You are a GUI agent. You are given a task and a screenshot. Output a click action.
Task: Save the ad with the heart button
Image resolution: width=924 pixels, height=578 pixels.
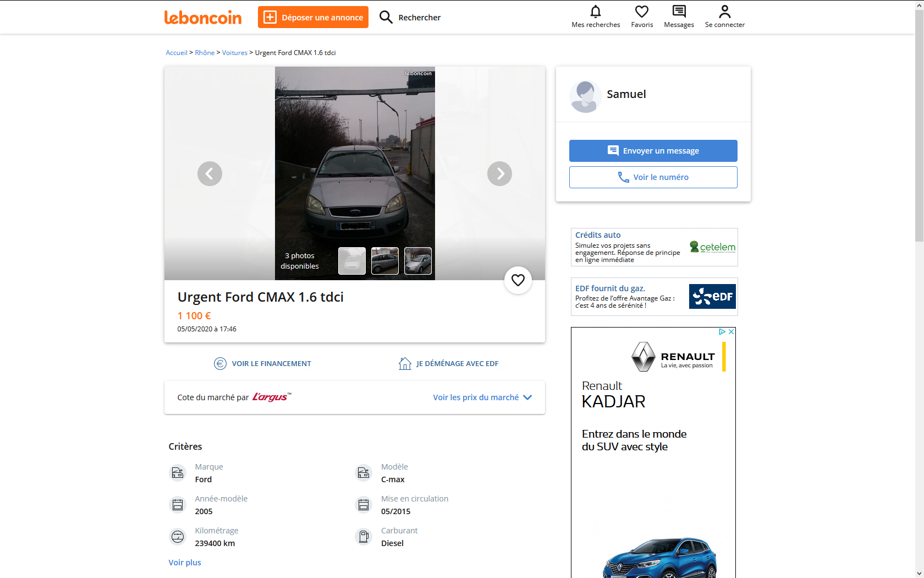point(518,280)
